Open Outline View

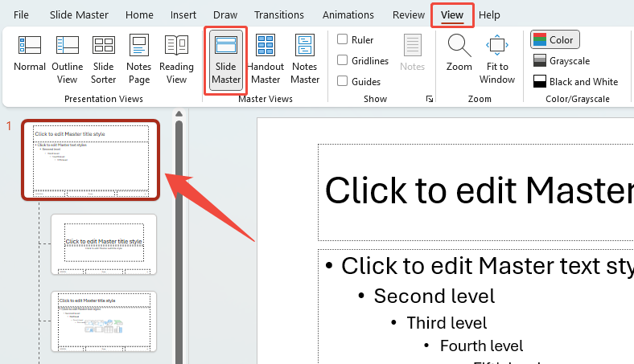point(67,59)
